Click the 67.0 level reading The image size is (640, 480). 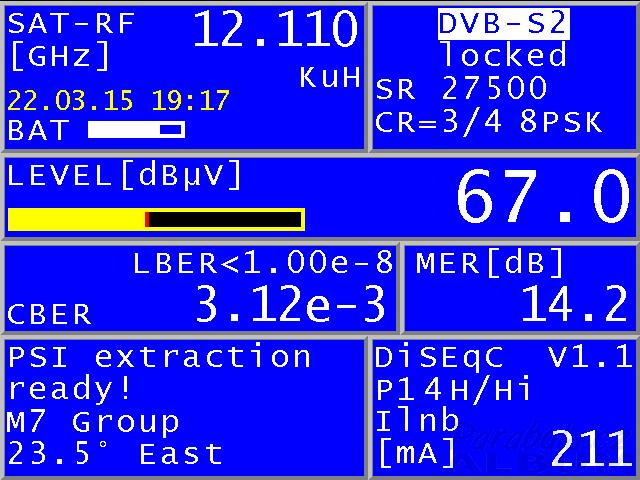pyautogui.click(x=543, y=197)
